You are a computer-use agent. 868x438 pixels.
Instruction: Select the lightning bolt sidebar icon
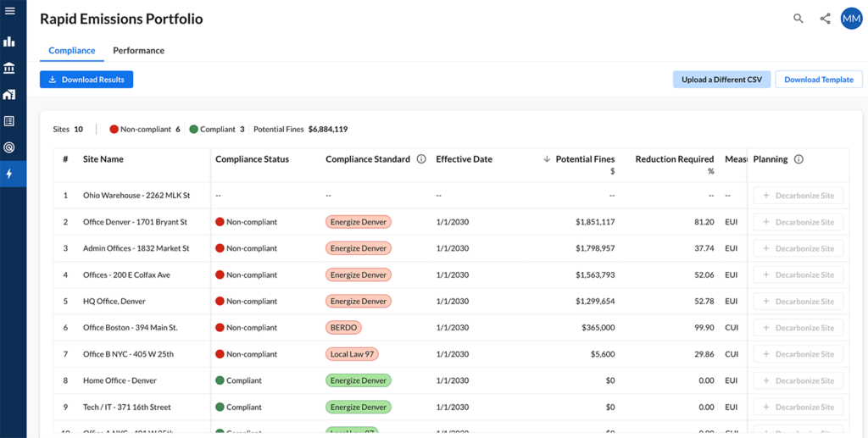tap(10, 174)
